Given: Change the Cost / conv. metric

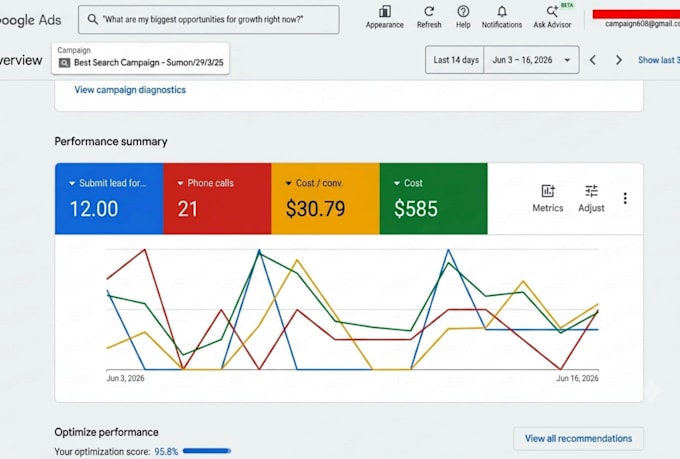Looking at the screenshot, I should (x=314, y=183).
